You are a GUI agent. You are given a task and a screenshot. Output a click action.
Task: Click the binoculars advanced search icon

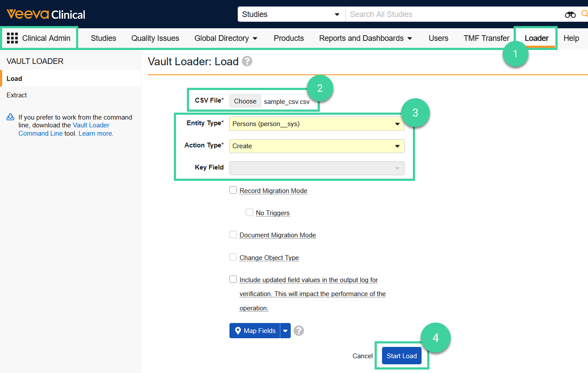tap(570, 14)
